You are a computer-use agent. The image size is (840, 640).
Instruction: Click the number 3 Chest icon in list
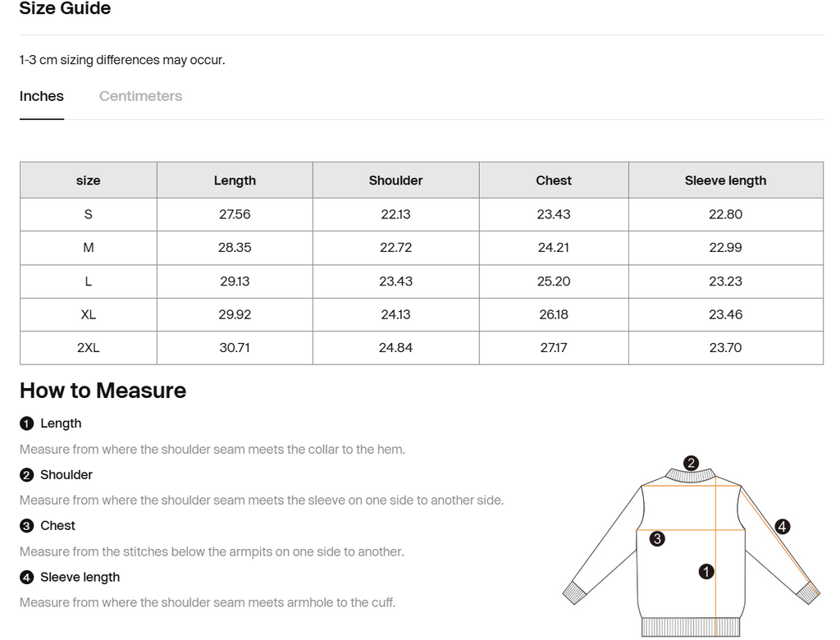(x=27, y=526)
